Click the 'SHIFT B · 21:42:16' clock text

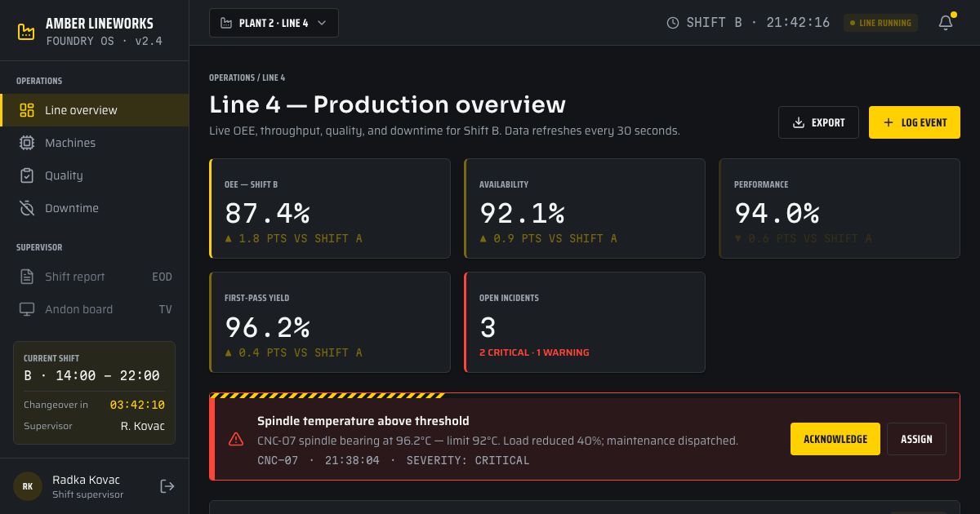click(758, 23)
